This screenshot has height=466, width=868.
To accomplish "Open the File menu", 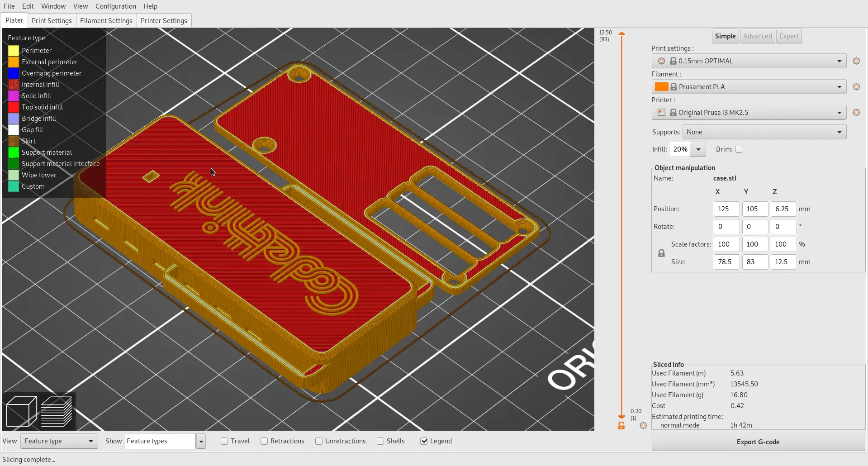I will (x=9, y=6).
